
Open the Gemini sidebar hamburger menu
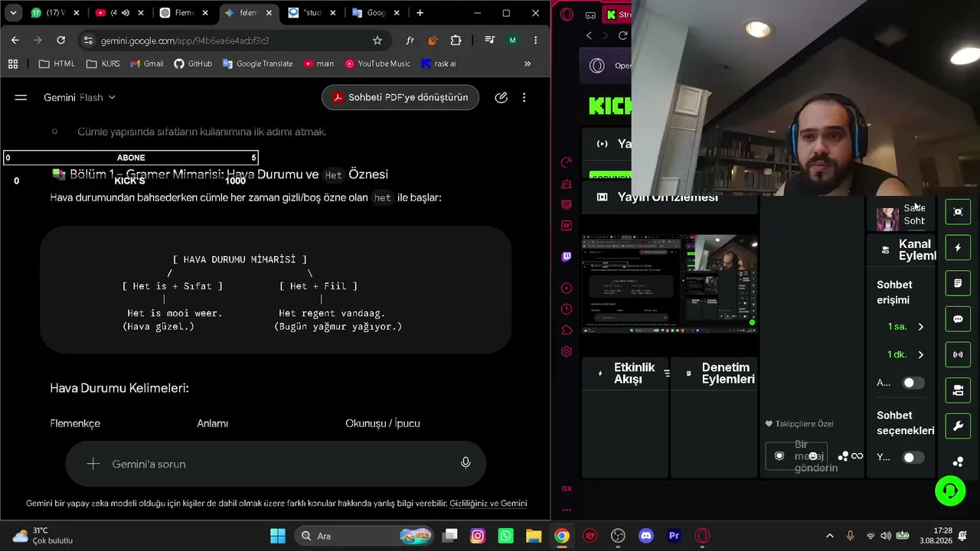click(21, 97)
